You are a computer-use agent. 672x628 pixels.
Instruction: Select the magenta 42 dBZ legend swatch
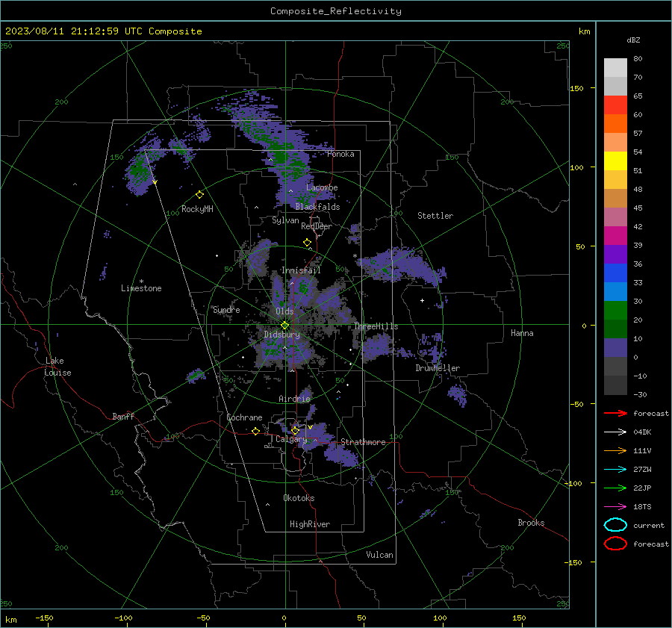pos(615,235)
